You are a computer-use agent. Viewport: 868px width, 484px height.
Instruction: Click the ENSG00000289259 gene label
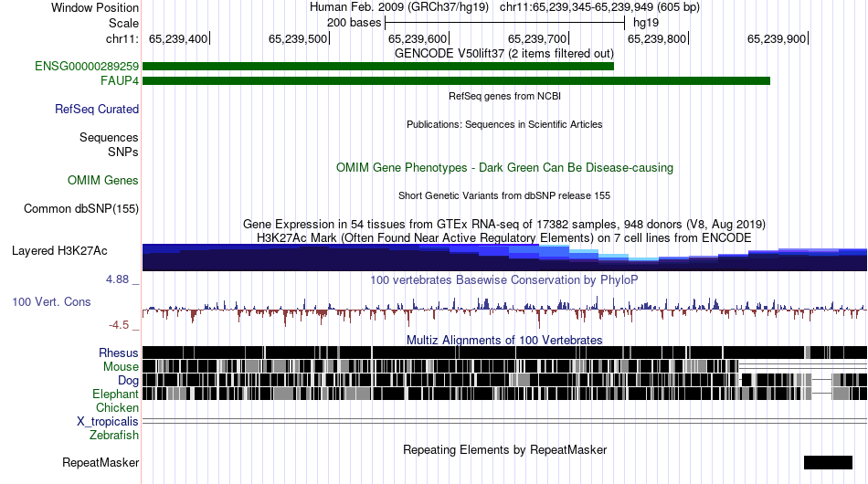[x=87, y=67]
